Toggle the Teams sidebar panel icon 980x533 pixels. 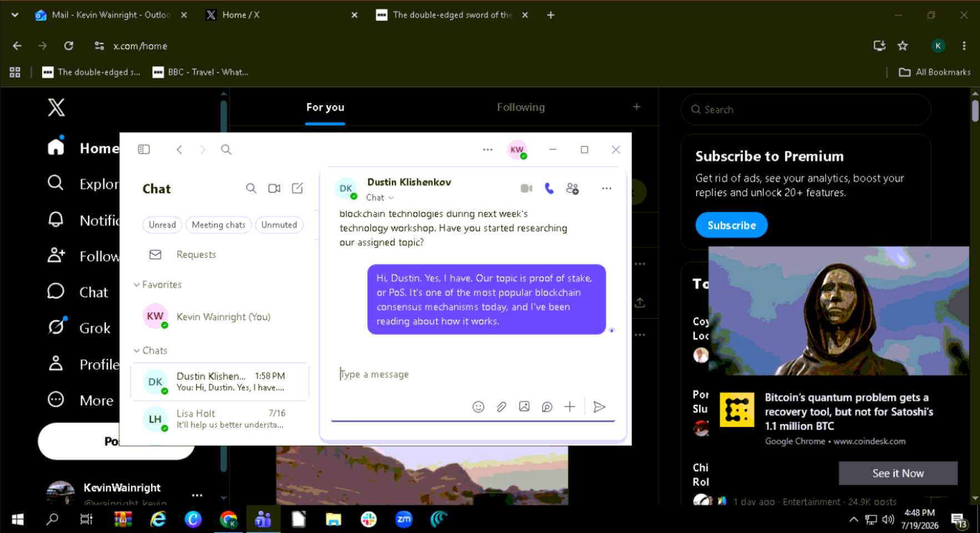tap(144, 149)
